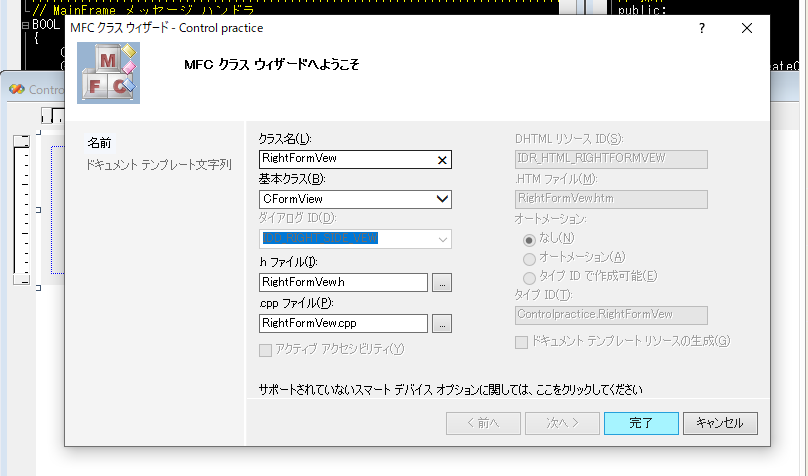808x476 pixels.
Task: Toggle ドキュメント テンプレート リソースの生成 checkbox
Action: 521,342
